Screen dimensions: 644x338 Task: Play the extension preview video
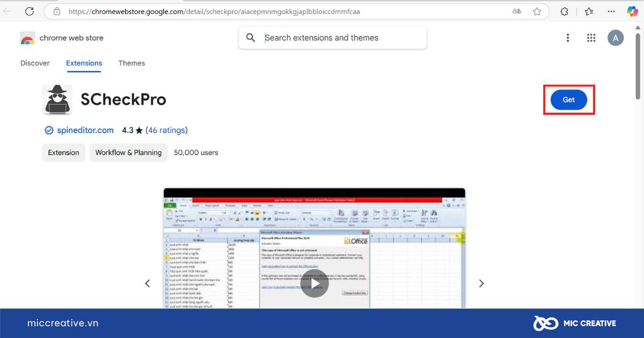click(314, 283)
